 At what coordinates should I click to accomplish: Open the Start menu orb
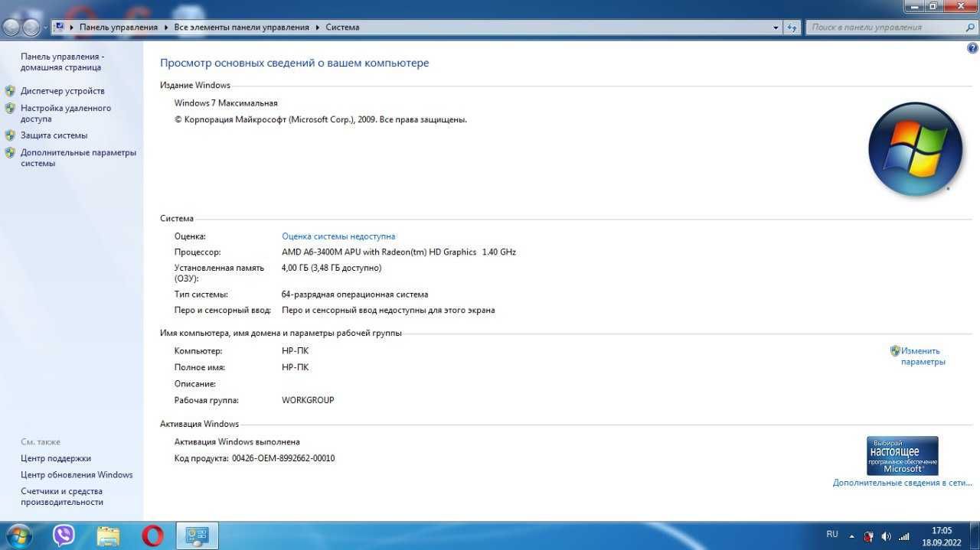18,536
